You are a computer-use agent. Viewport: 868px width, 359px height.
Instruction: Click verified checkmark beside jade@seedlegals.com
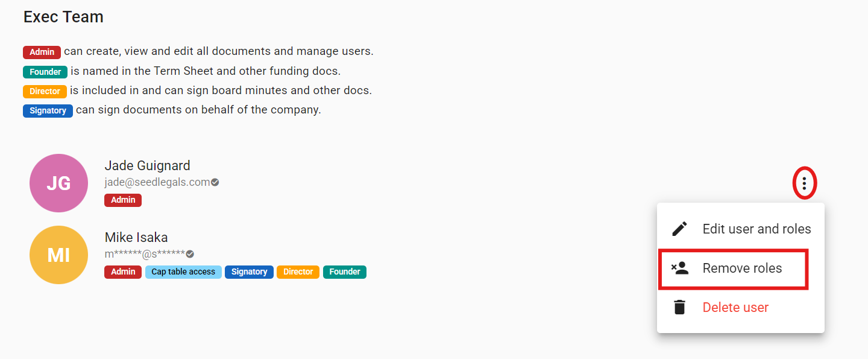(215, 182)
